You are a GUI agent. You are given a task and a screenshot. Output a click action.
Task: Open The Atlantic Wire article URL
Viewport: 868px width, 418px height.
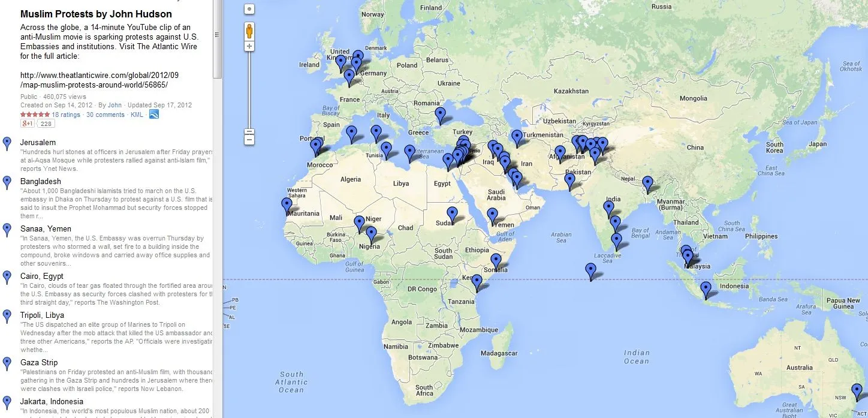100,80
